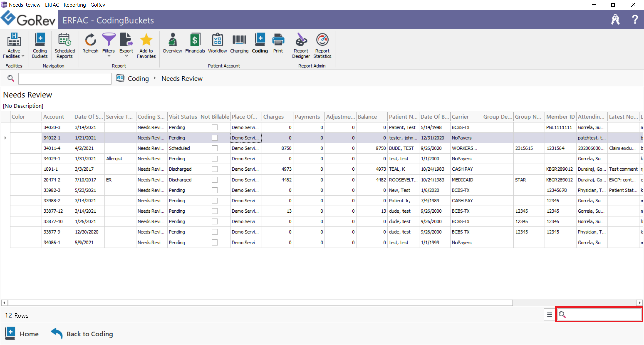Focus the bottom grid search field
The height and width of the screenshot is (345, 644).
(599, 315)
